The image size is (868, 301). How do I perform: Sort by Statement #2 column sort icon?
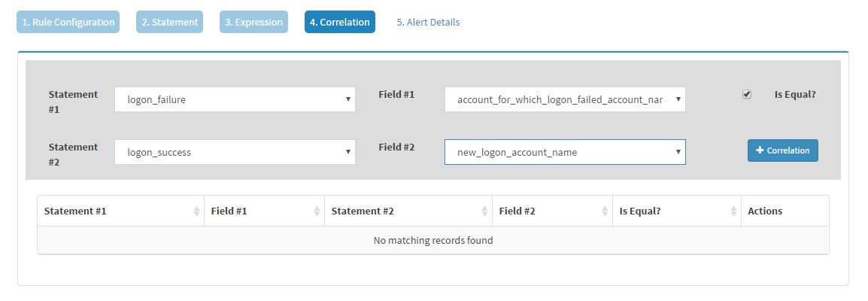[484, 211]
